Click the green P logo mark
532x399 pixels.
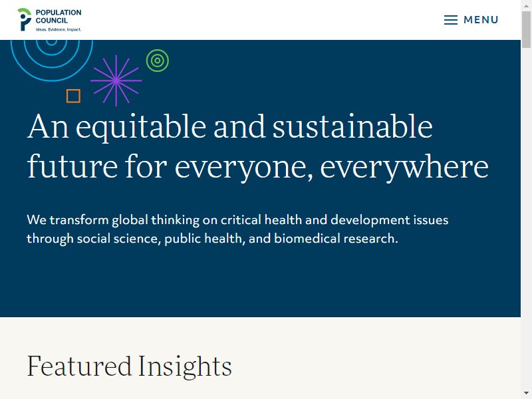[25, 19]
